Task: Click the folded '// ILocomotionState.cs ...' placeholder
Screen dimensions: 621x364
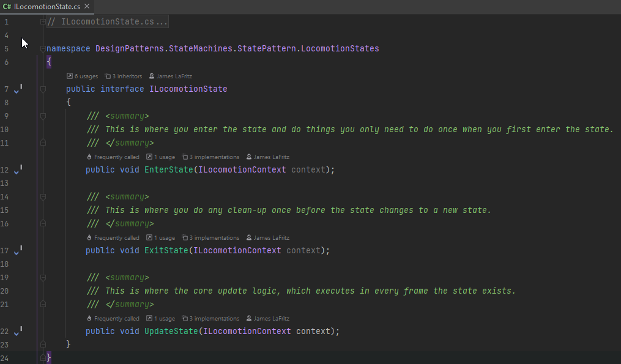Action: coord(107,22)
